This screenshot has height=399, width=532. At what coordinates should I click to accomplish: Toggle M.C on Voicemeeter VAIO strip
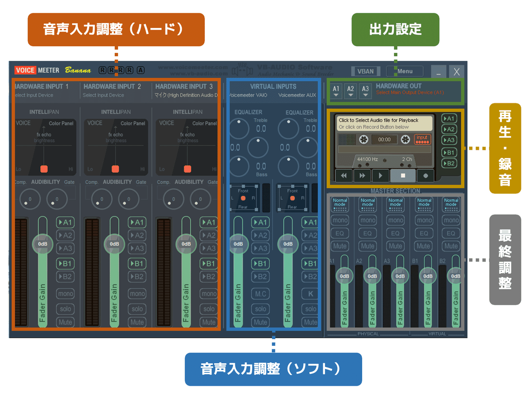[261, 293]
